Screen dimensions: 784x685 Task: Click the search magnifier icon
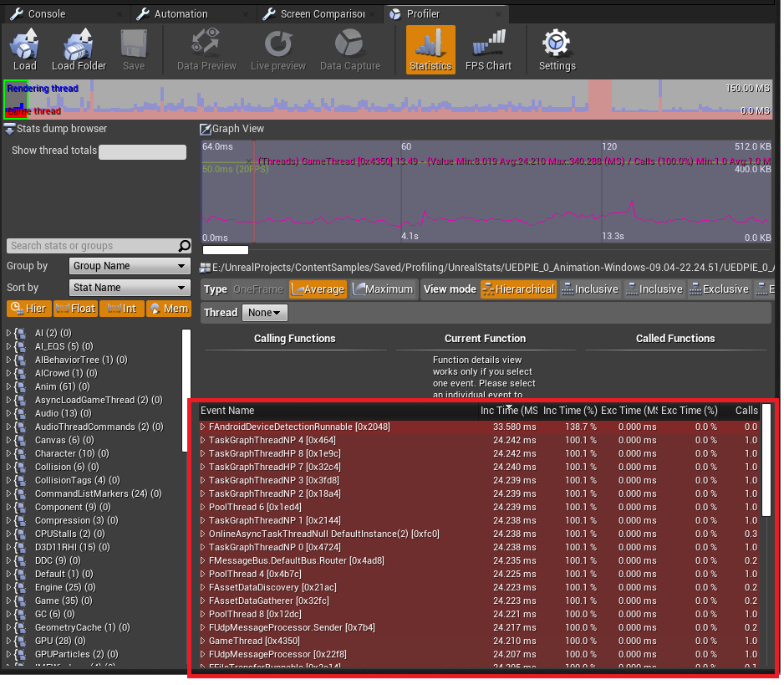click(184, 246)
